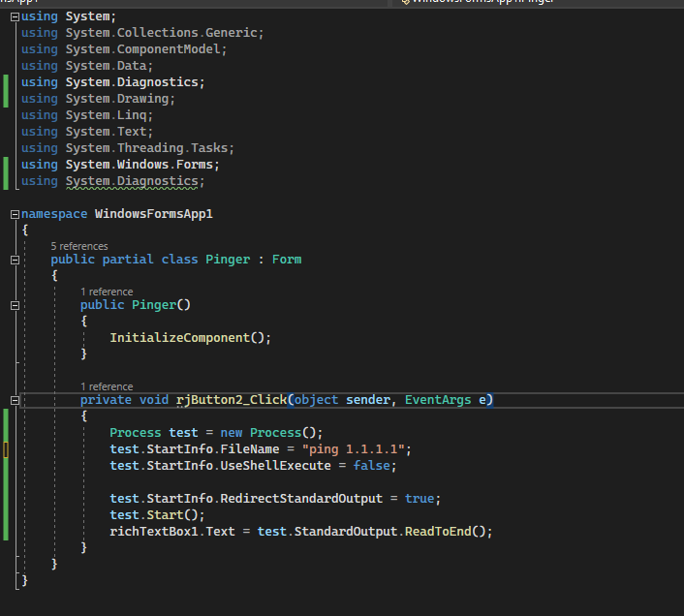The height and width of the screenshot is (616, 684).
Task: Click the squiggle-underlined duplicate System.Diagnostics using
Action: [x=132, y=181]
